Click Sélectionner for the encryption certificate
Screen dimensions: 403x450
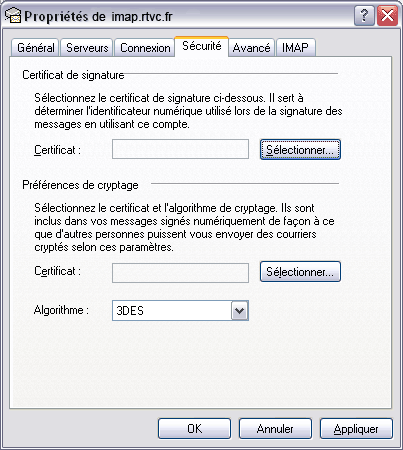300,272
